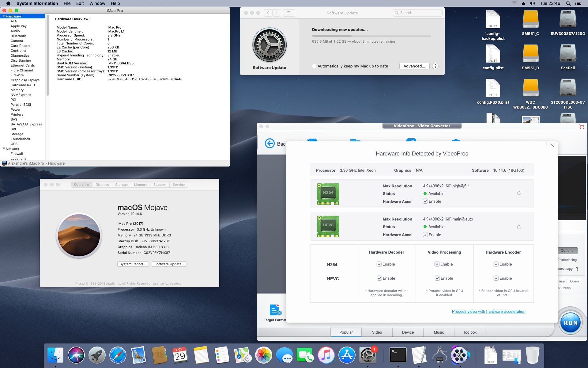
Task: Click the RUN button in VideoProc
Action: 571,323
